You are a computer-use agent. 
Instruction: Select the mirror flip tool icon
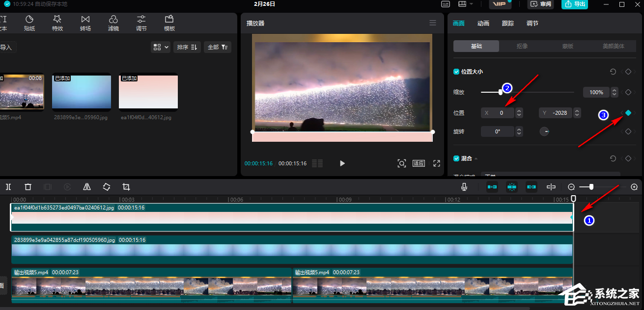click(x=87, y=187)
